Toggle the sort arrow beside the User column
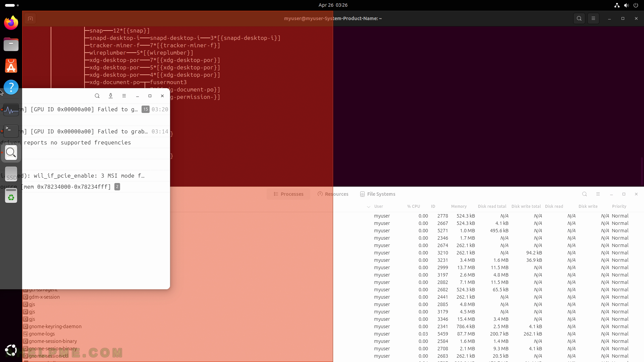 [369, 206]
